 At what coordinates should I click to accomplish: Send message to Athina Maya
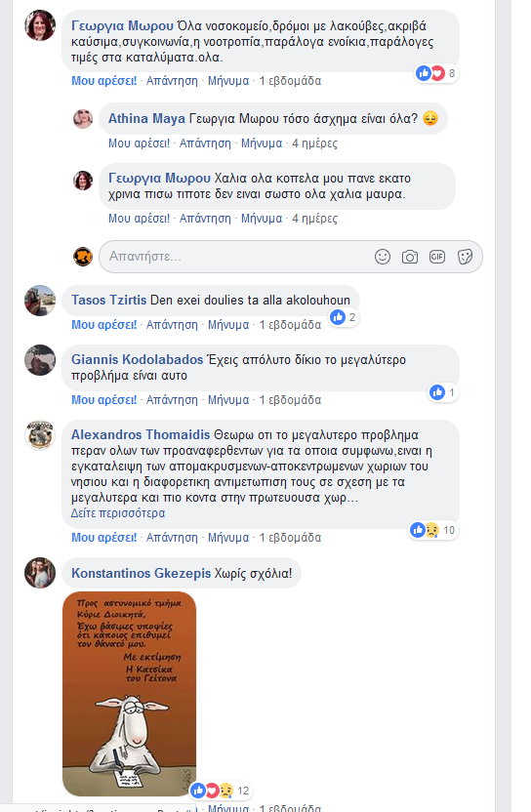[262, 143]
